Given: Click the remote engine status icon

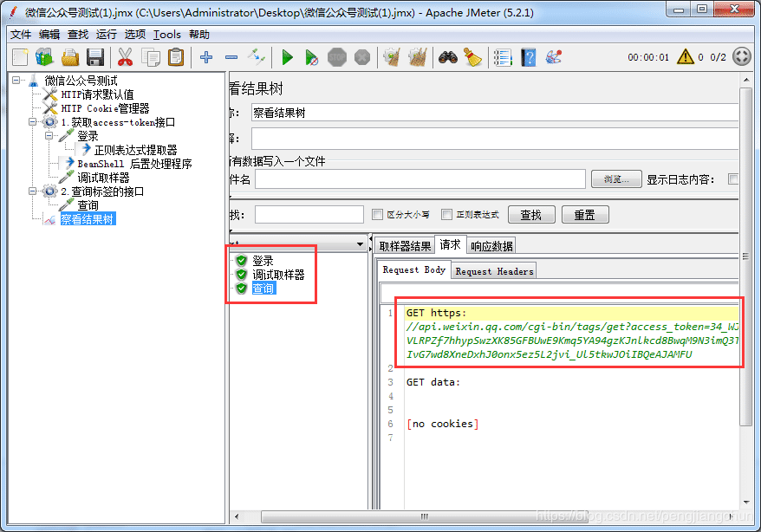Looking at the screenshot, I should point(742,56).
